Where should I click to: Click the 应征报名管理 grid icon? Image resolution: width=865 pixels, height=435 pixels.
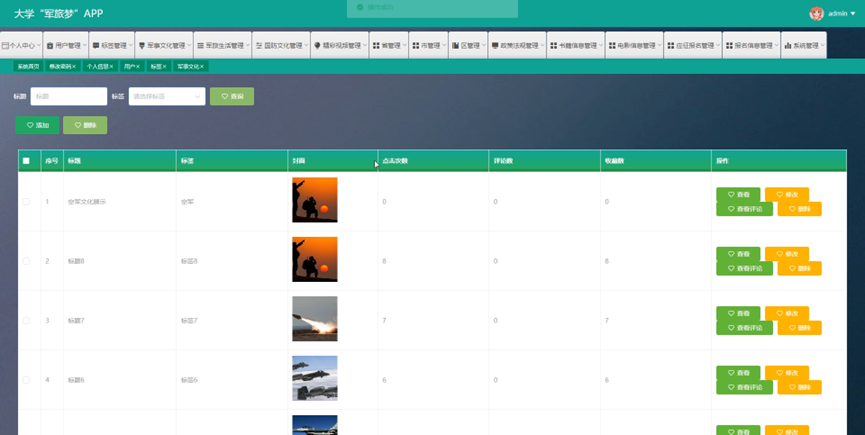[670, 46]
